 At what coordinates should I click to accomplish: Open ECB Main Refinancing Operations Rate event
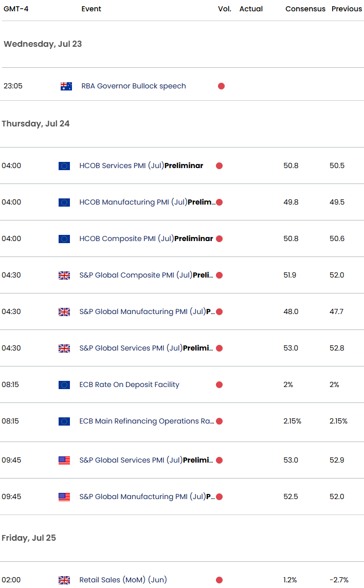point(146,421)
